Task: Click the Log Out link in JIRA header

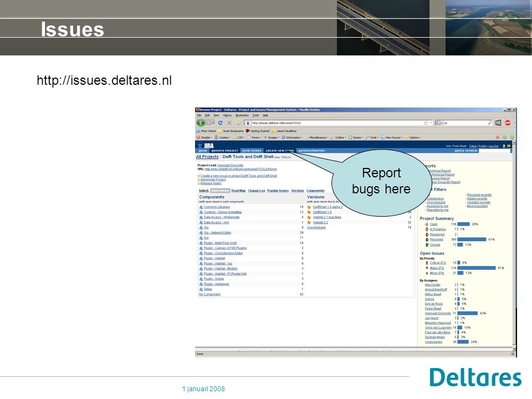Action: tap(493, 146)
